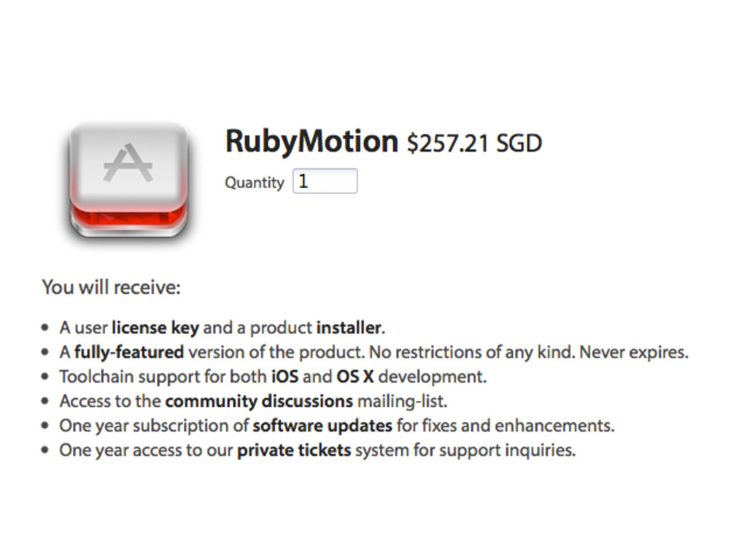Click the 'mailing-list.' text
Screen dimensions: 747x560
403,402
